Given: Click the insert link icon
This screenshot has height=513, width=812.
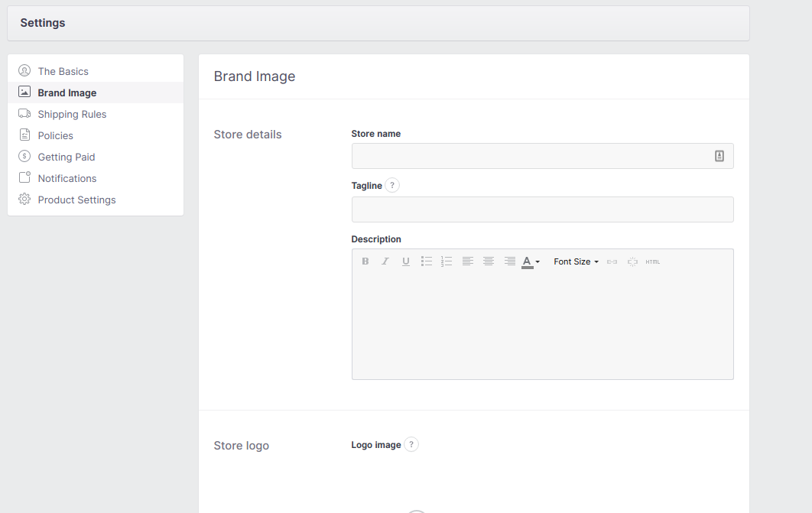Looking at the screenshot, I should click(612, 261).
